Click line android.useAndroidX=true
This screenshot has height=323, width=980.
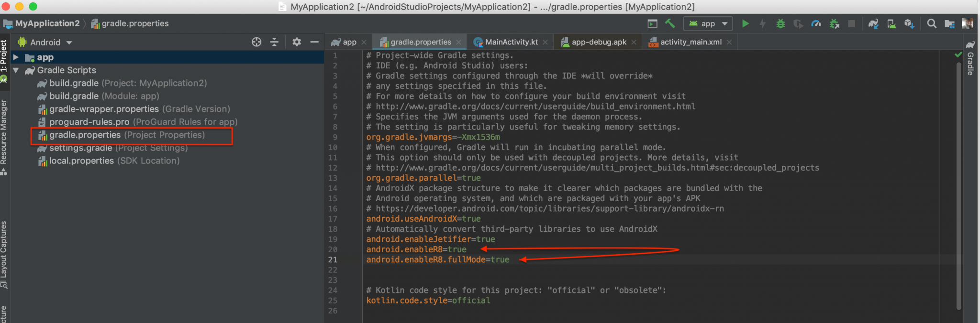click(423, 219)
